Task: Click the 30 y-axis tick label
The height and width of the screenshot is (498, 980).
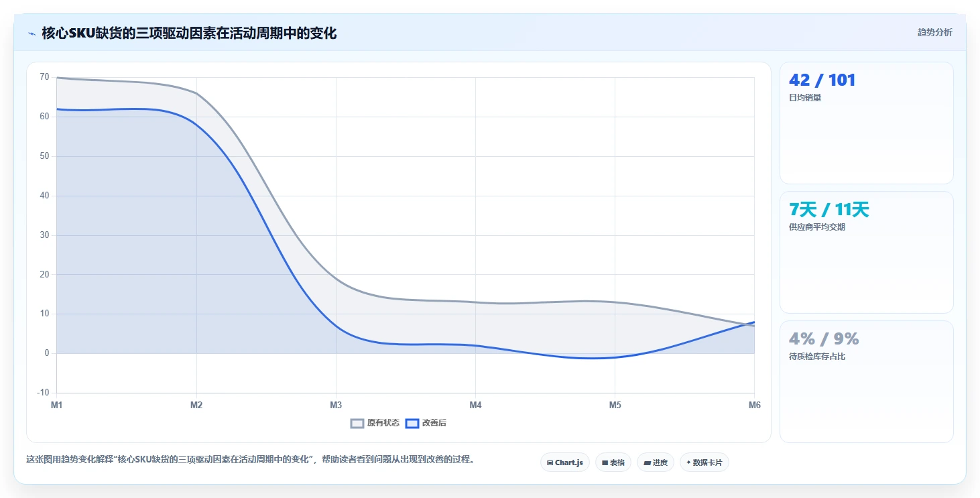Action: pyautogui.click(x=44, y=235)
